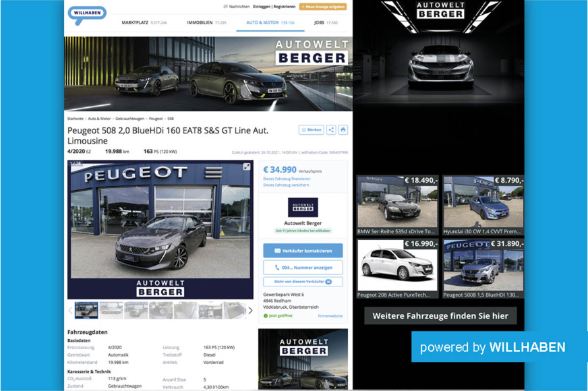Open the share icon next to Merken
588x391 pixels.
pyautogui.click(x=331, y=129)
